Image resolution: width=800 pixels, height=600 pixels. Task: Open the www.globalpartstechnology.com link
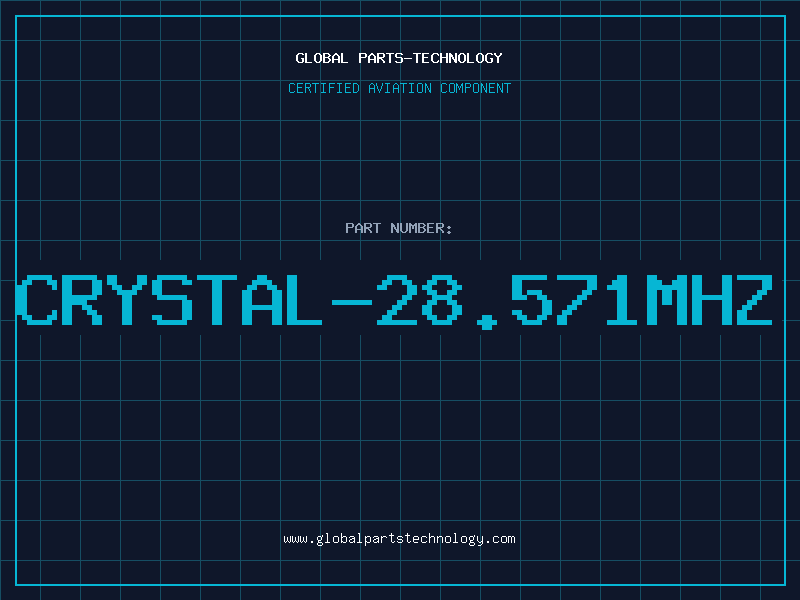399,539
